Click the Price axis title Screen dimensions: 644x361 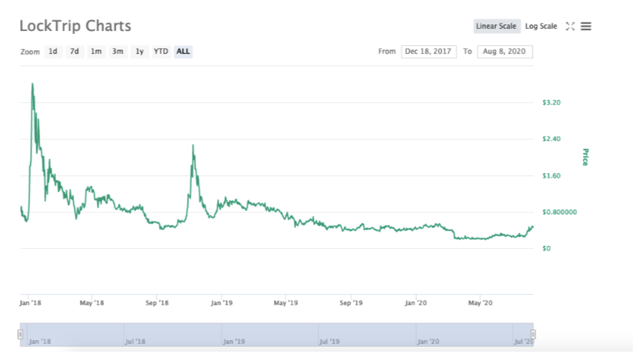[586, 157]
